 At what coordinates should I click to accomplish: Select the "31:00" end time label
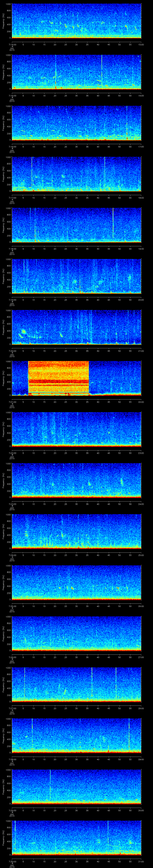click(x=141, y=861)
